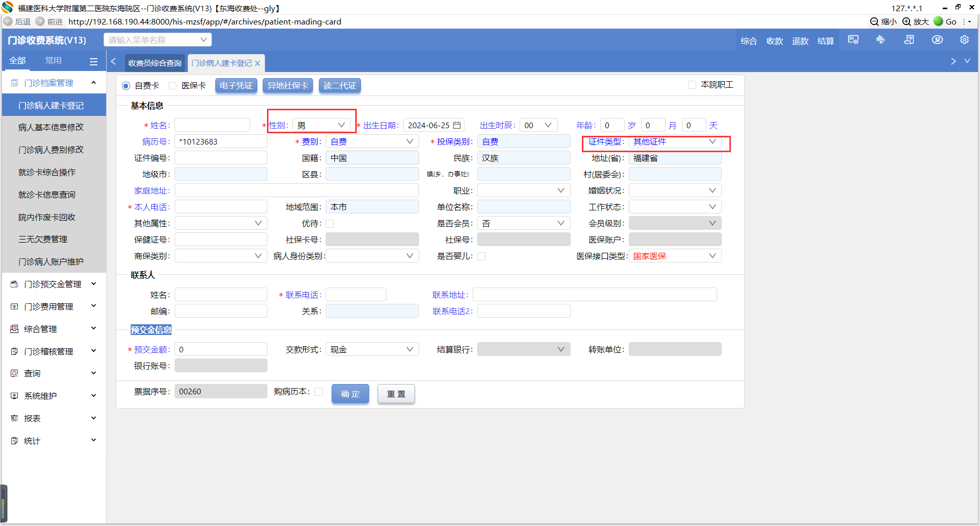Open the 医保接口类型 dropdown
Viewport: 980px width, 526px height.
[675, 256]
